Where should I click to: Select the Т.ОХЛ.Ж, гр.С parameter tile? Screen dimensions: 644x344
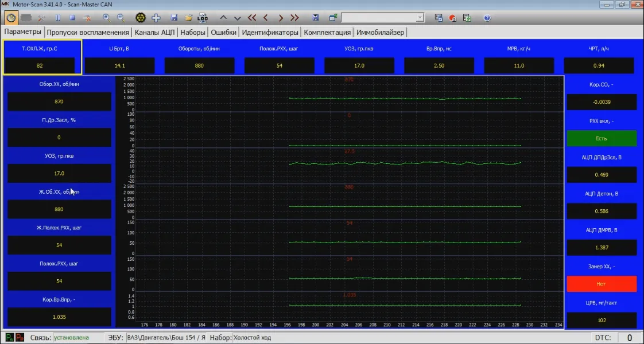[x=42, y=57]
